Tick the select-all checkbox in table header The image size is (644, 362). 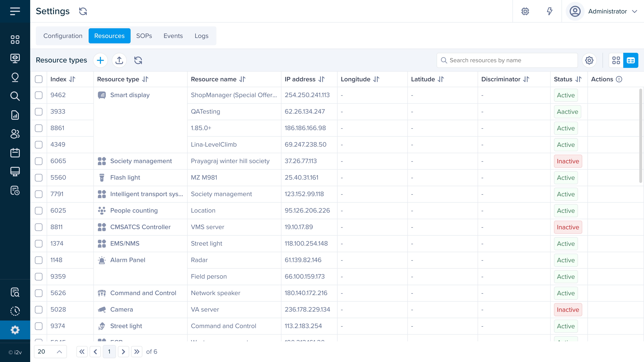39,79
